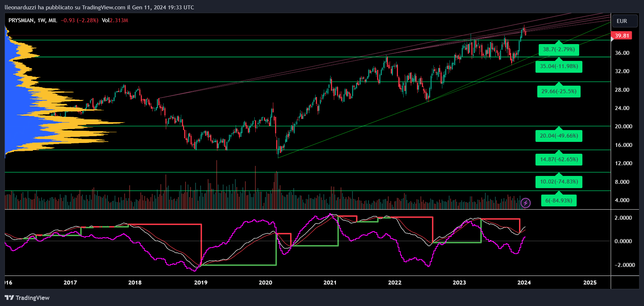This screenshot has height=306, width=644.
Task: Click the 2.0000 oscillator scale value
Action: coord(623,217)
